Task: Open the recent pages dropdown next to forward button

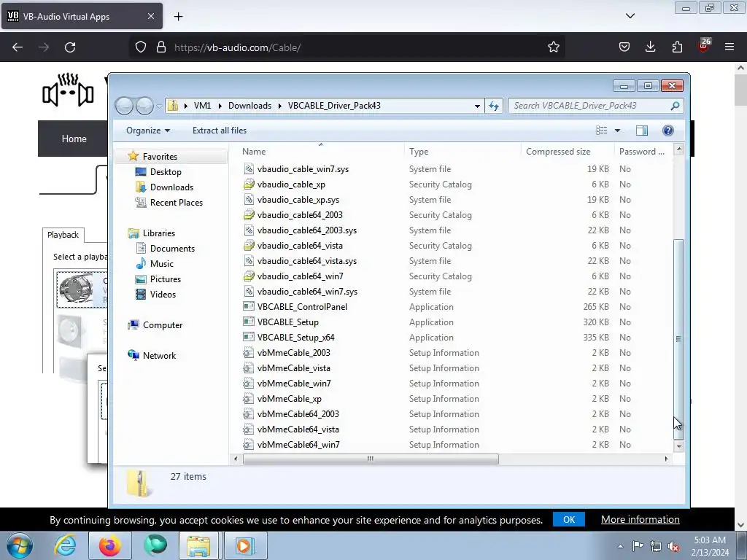Action: pos(158,106)
